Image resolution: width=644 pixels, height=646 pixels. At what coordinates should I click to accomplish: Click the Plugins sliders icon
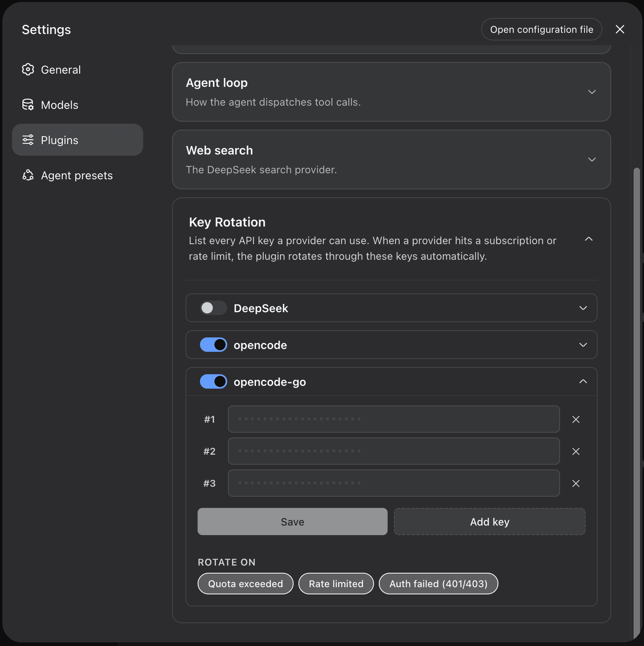[x=28, y=140]
